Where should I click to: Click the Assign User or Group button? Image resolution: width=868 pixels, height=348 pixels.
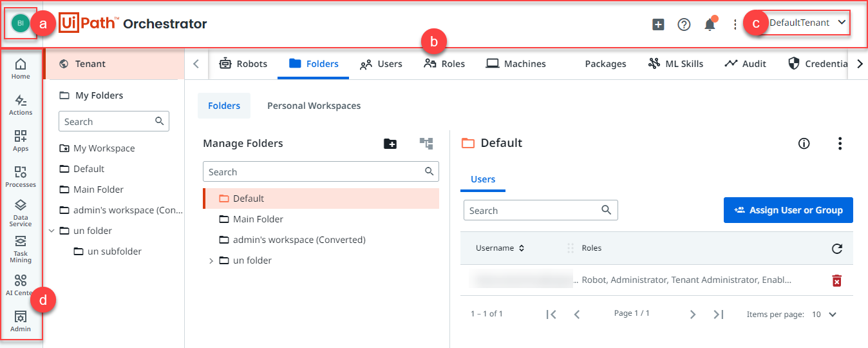pyautogui.click(x=788, y=210)
